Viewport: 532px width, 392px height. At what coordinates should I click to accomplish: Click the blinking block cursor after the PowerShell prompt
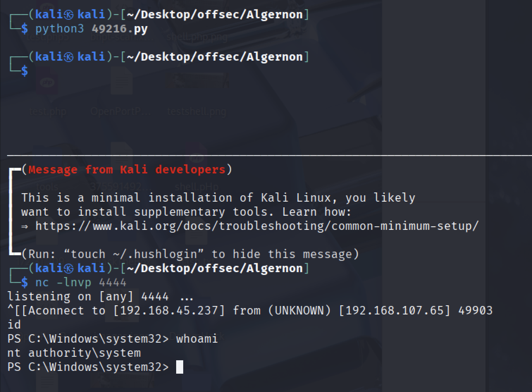tap(180, 367)
